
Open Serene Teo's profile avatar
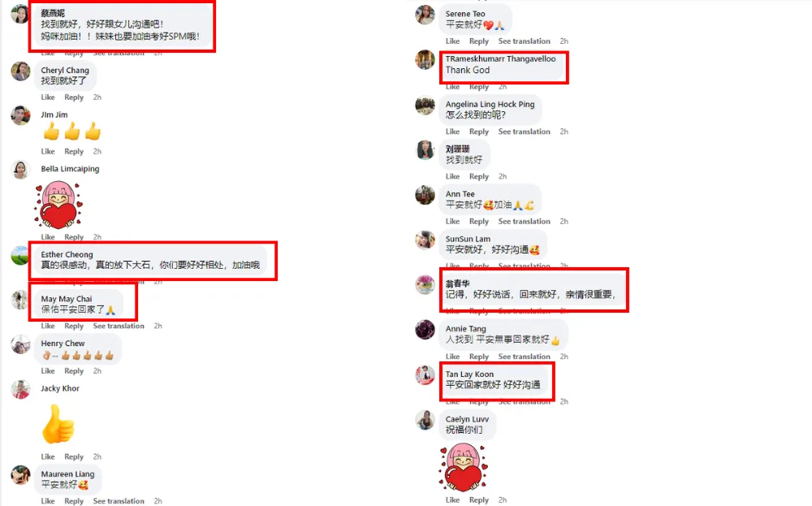(x=425, y=15)
